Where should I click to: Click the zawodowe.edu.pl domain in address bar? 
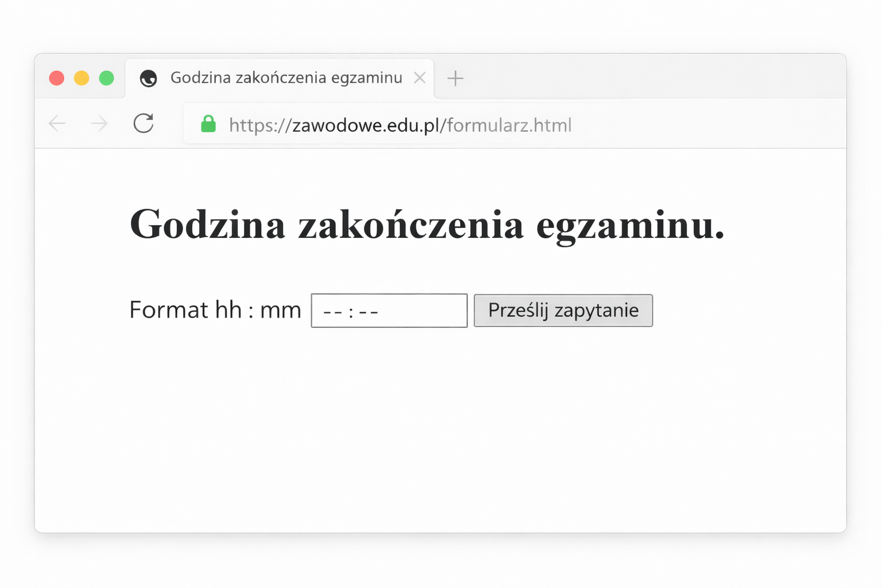pyautogui.click(x=366, y=125)
